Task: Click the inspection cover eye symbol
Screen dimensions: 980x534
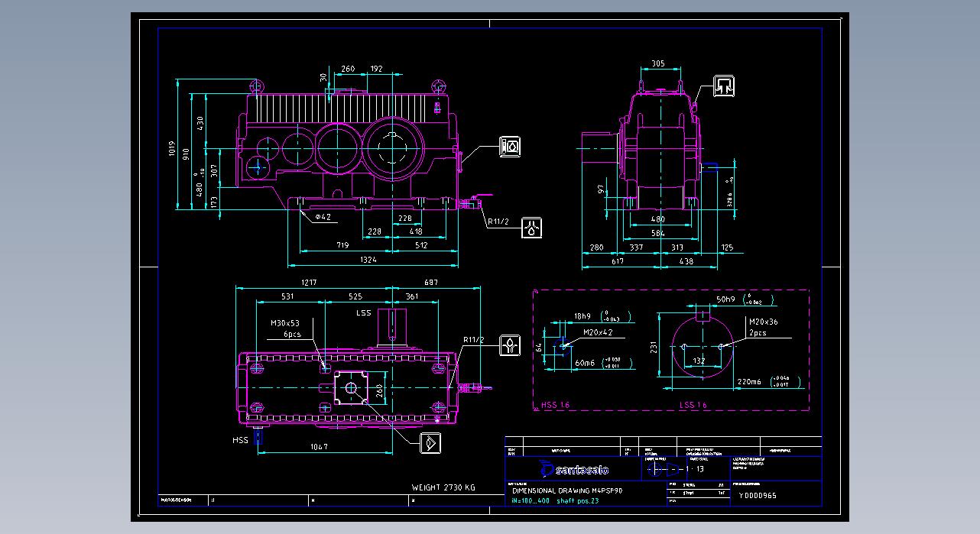Action: coord(430,442)
